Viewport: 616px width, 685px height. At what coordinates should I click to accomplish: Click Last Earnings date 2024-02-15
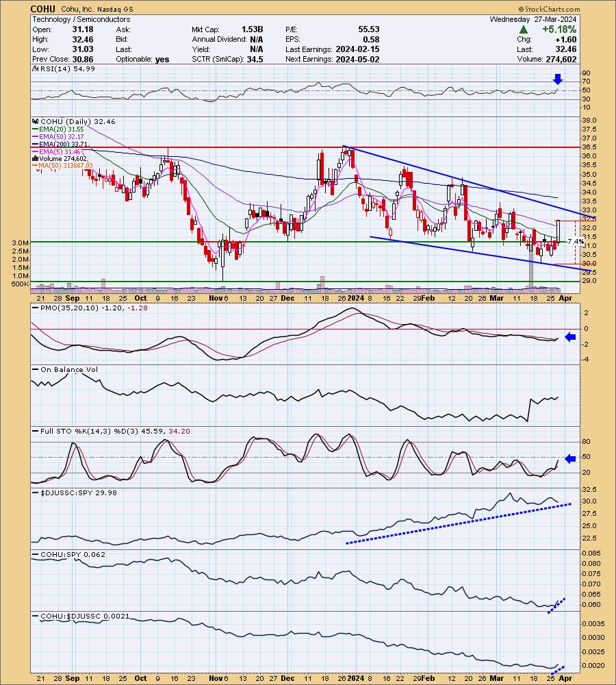[357, 49]
